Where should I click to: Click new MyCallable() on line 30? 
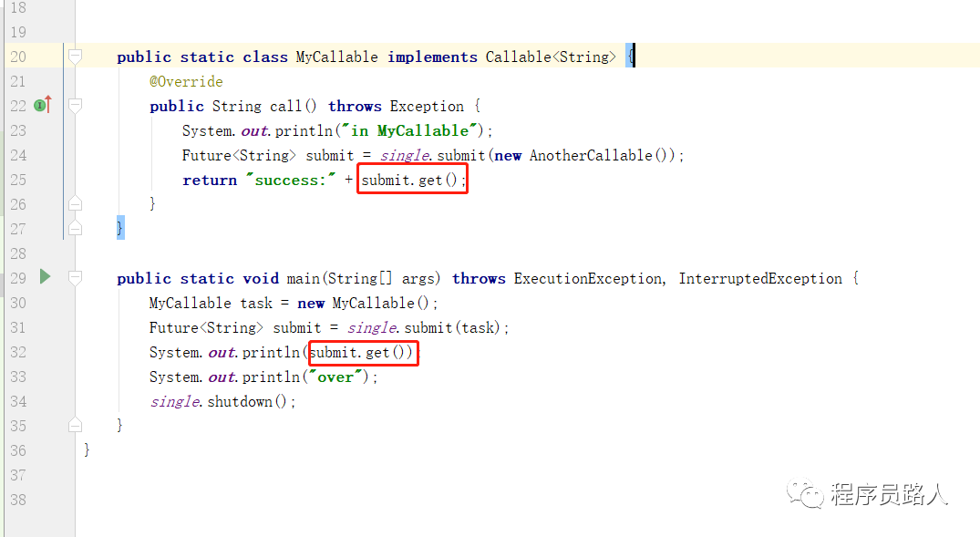363,304
